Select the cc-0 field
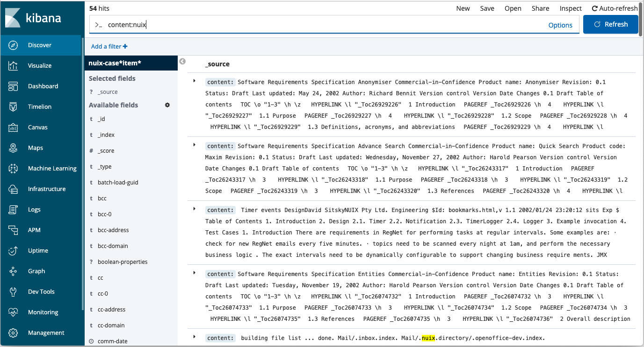 pos(103,294)
